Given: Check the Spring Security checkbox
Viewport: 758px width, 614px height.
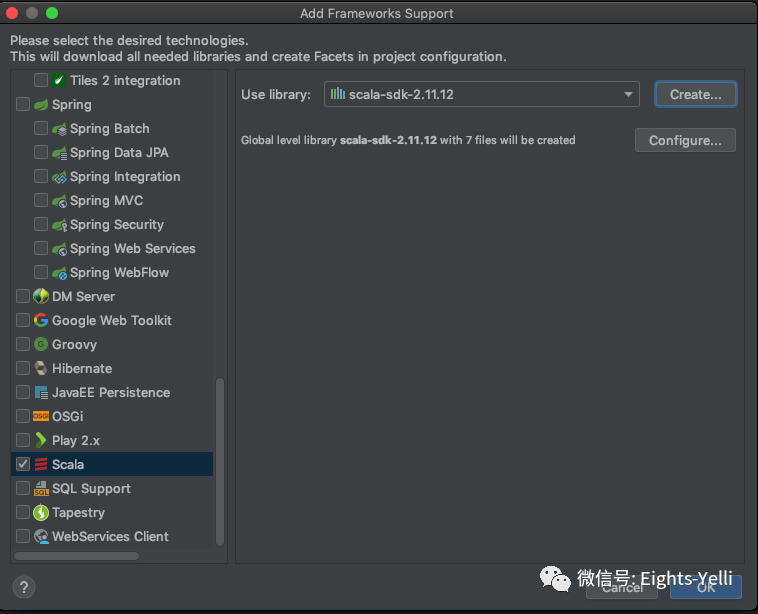Looking at the screenshot, I should 41,224.
